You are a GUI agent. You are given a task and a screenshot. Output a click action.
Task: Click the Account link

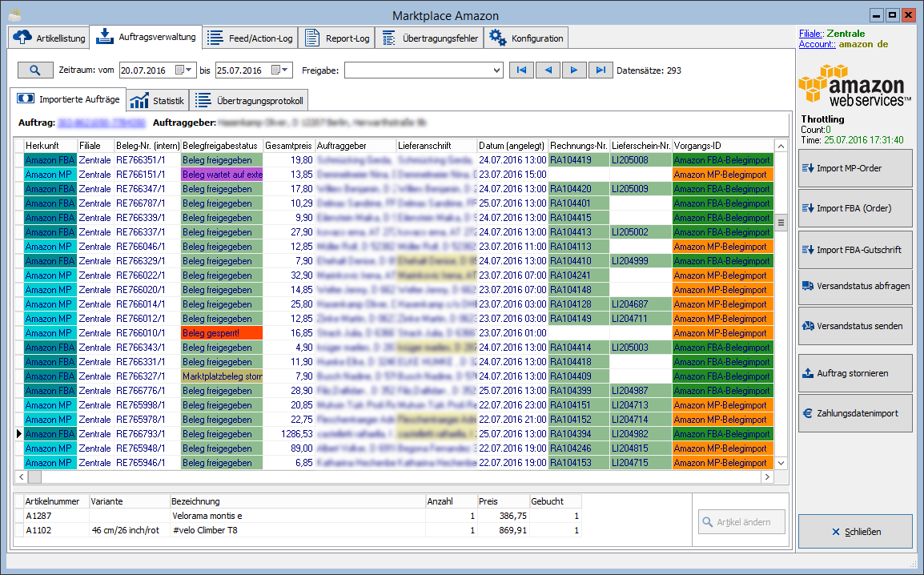817,44
